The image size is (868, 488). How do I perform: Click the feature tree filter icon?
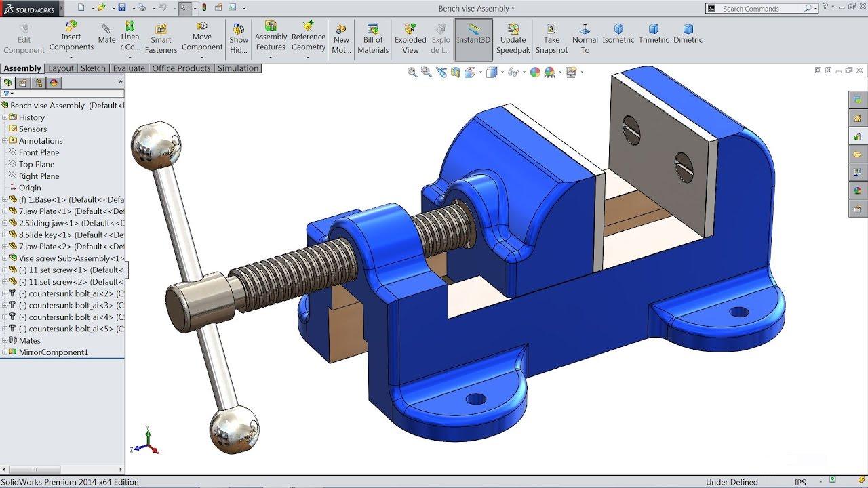[6, 94]
